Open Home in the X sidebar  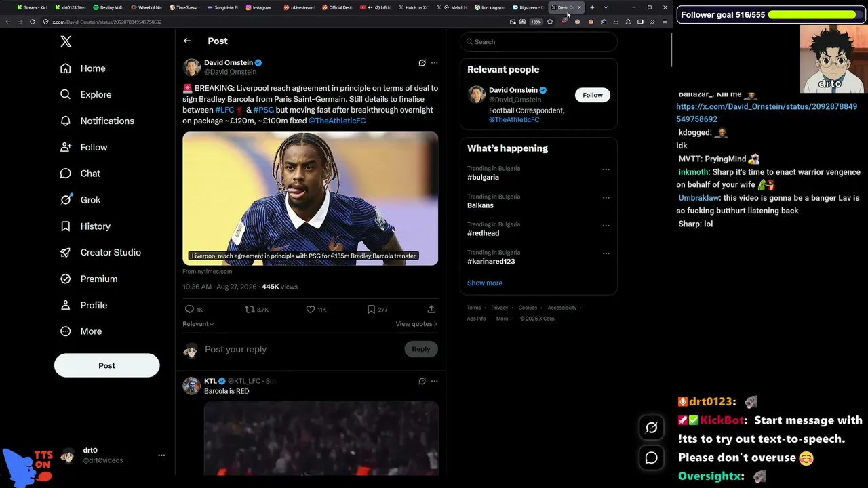(x=83, y=68)
